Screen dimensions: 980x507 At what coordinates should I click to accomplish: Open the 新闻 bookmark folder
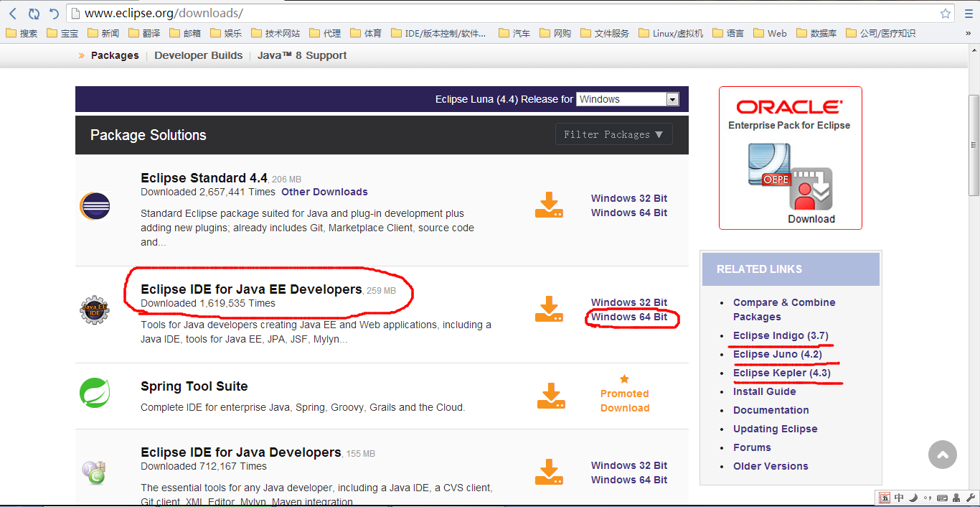103,33
